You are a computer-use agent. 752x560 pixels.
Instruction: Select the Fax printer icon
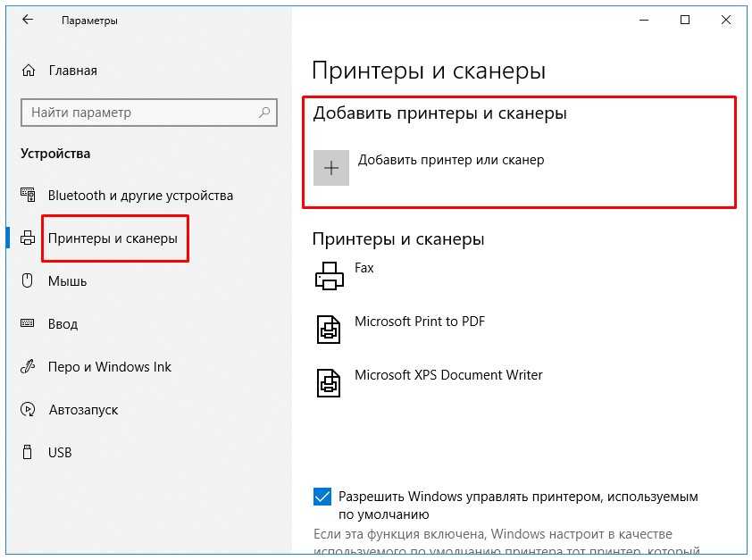pos(329,276)
